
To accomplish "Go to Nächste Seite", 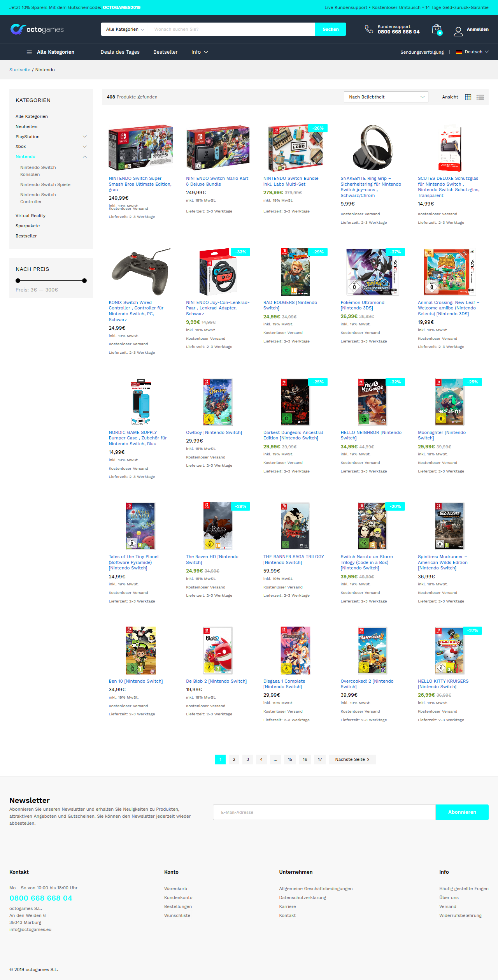I will tap(352, 759).
